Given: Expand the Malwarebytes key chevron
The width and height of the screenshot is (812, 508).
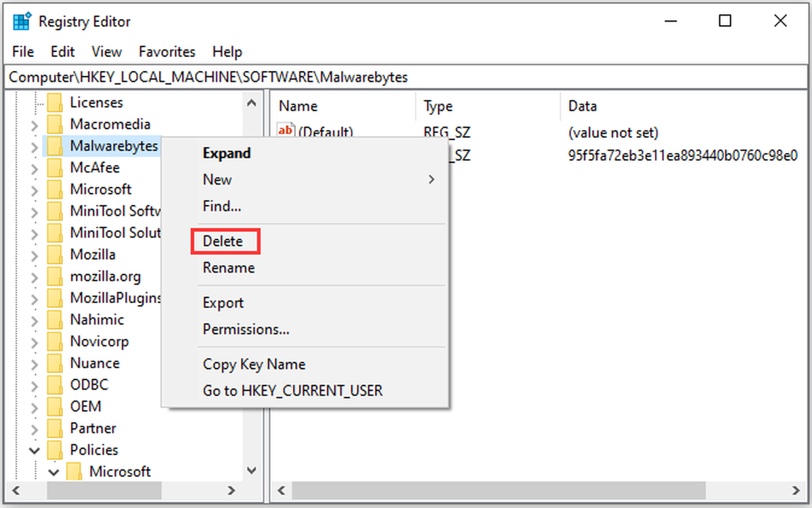Looking at the screenshot, I should (x=35, y=147).
